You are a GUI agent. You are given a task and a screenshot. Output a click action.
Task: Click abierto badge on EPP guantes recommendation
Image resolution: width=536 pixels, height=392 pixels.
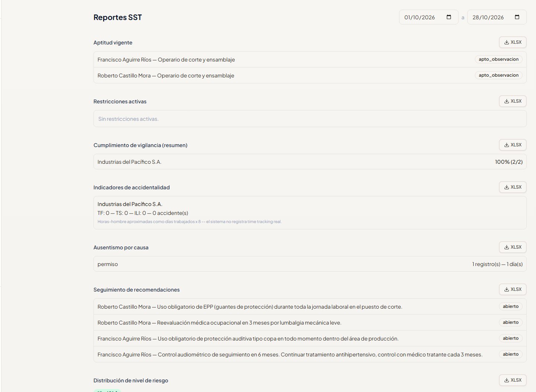coord(510,306)
